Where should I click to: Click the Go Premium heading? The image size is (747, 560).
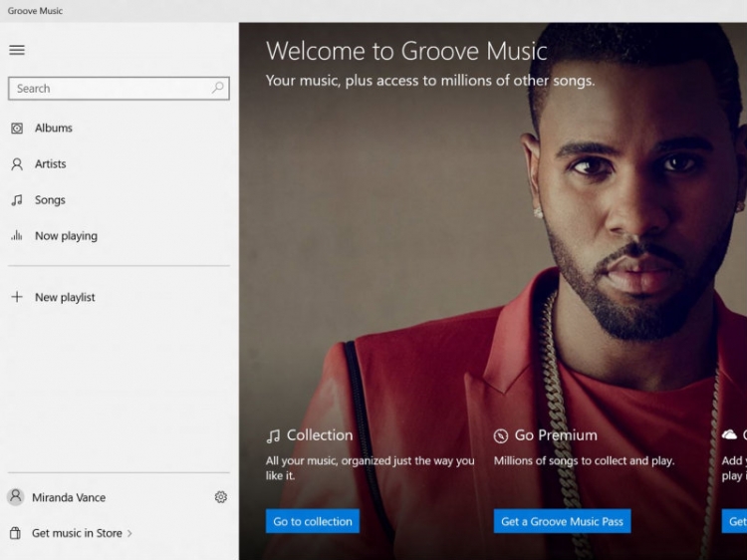(x=556, y=435)
